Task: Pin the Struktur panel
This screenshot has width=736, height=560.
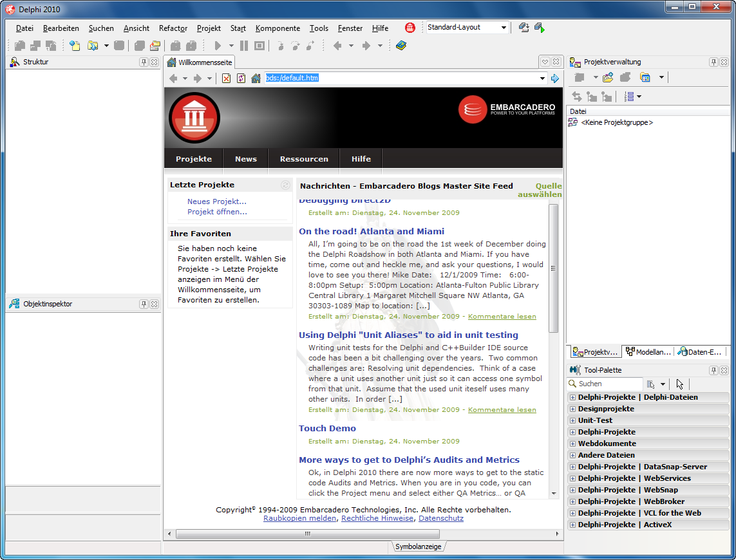Action: click(144, 62)
